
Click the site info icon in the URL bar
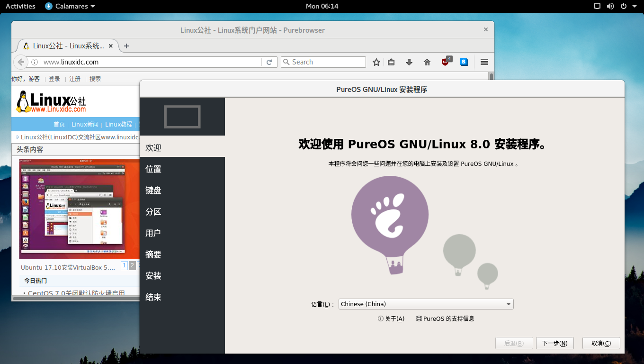[x=35, y=62]
